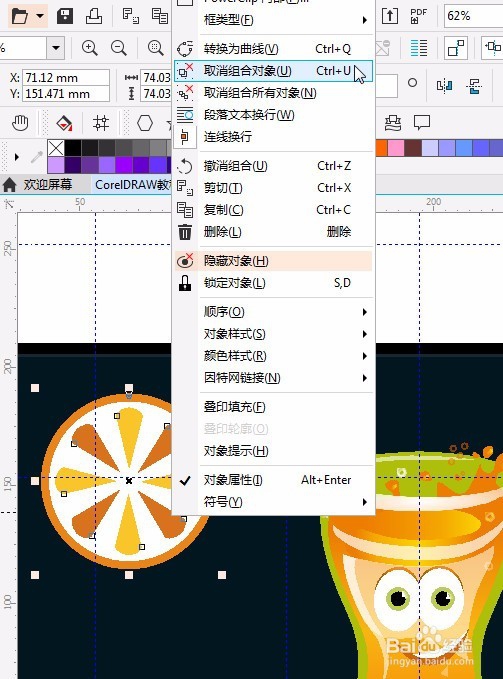Expand the 颜色样式(R) submenu
The image size is (503, 679).
click(x=273, y=356)
